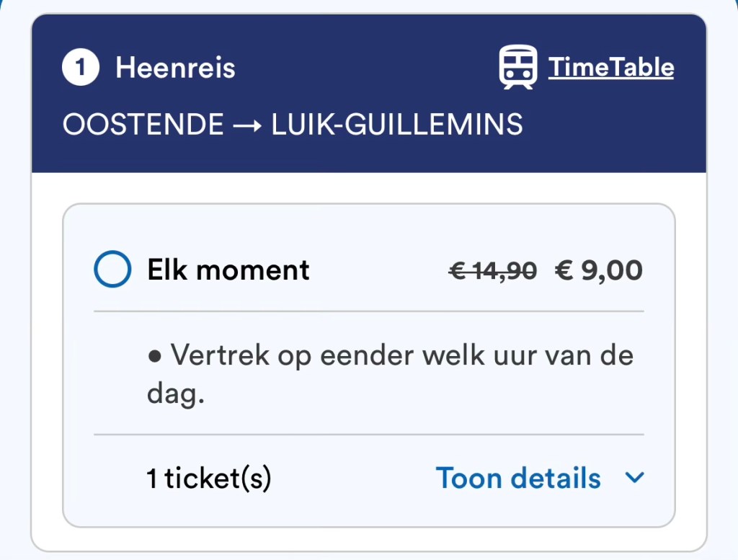Screen dimensions: 738x560
Task: Click the struck-through € 14,90 price
Action: (492, 270)
